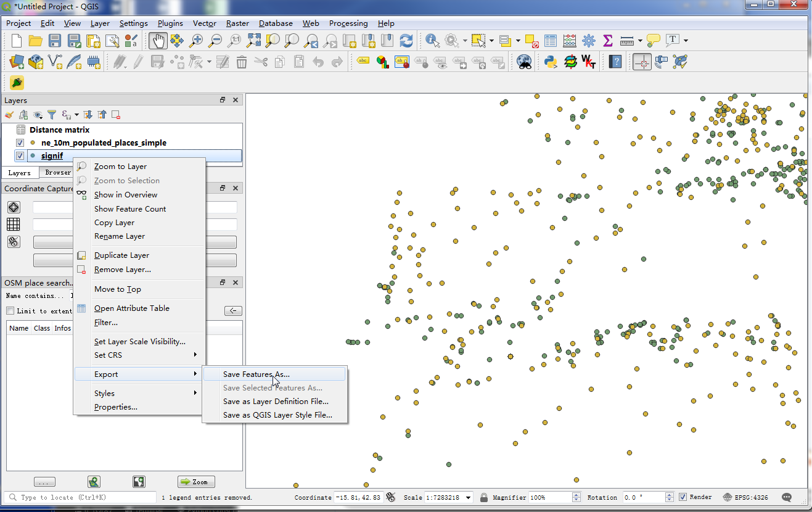Click the Save Project floppy icon

point(55,41)
